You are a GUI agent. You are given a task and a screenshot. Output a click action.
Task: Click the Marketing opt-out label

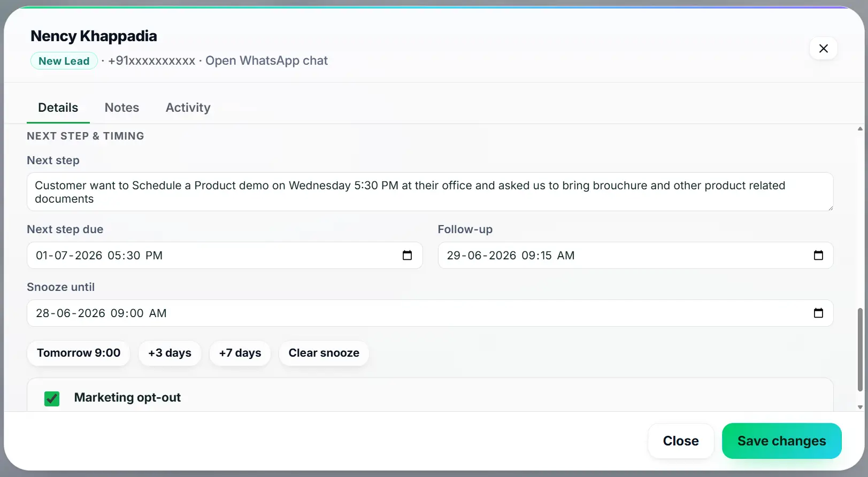[x=127, y=397]
